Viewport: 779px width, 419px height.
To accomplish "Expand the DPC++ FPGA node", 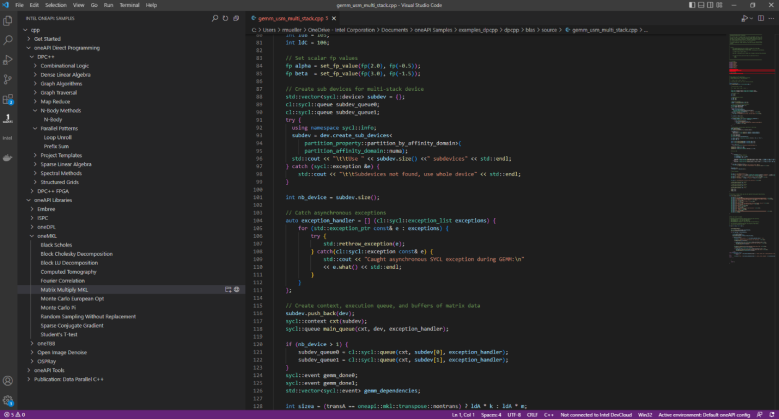I will 32,191.
